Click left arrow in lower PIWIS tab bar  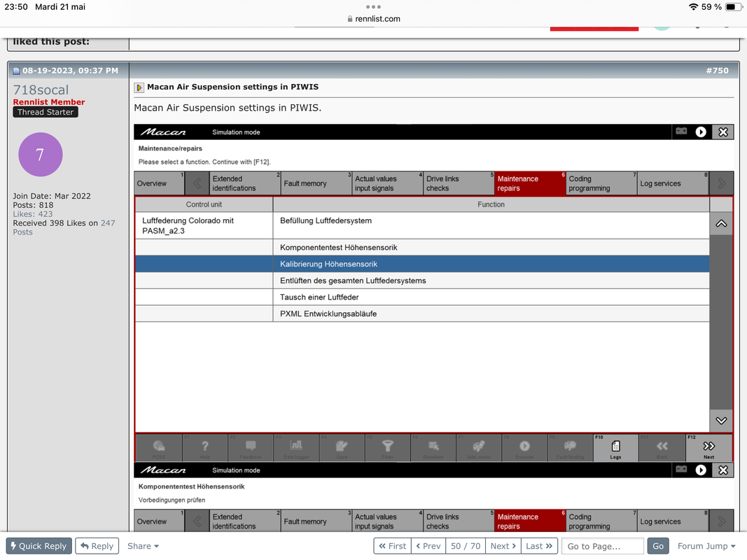tap(197, 521)
